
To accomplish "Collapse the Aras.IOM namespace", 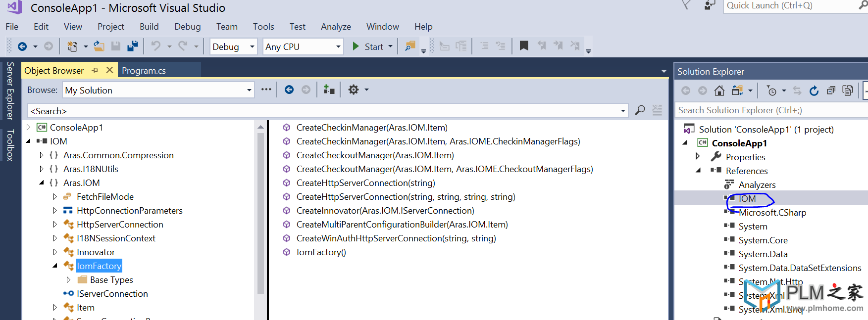I will (x=42, y=183).
